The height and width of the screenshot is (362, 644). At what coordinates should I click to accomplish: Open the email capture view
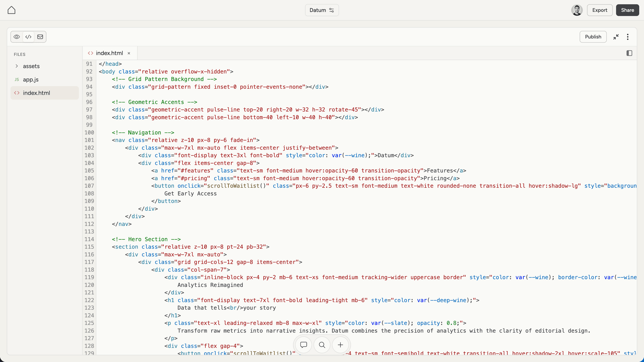click(x=40, y=37)
